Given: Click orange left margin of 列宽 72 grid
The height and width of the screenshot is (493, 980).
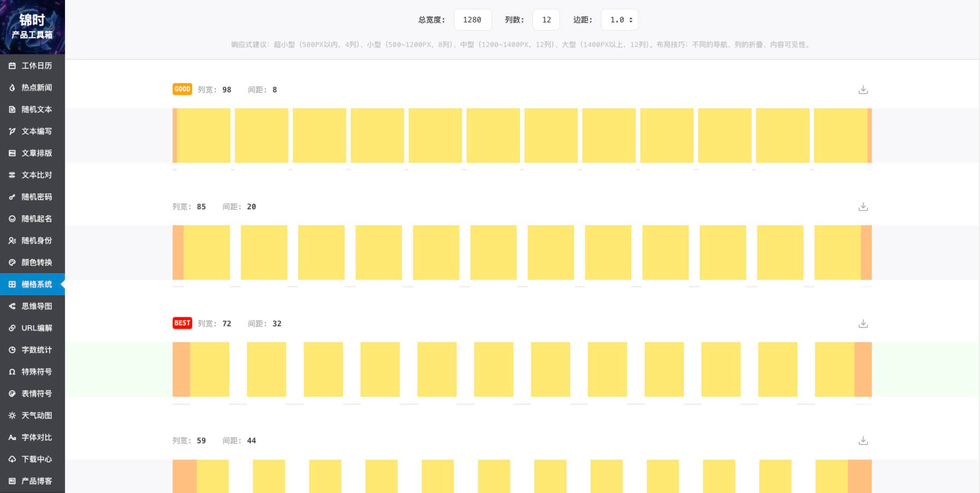Looking at the screenshot, I should (181, 369).
